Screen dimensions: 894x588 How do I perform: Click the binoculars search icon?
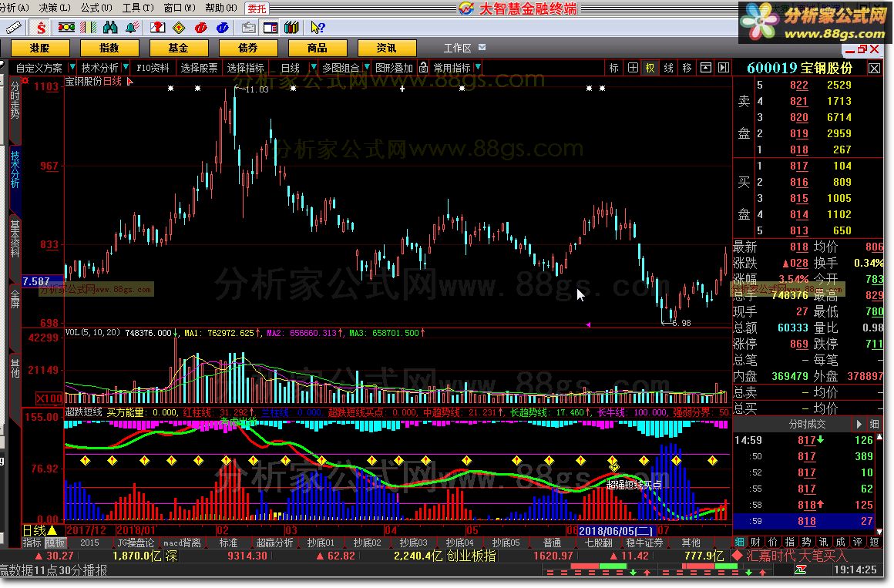pyautogui.click(x=110, y=27)
